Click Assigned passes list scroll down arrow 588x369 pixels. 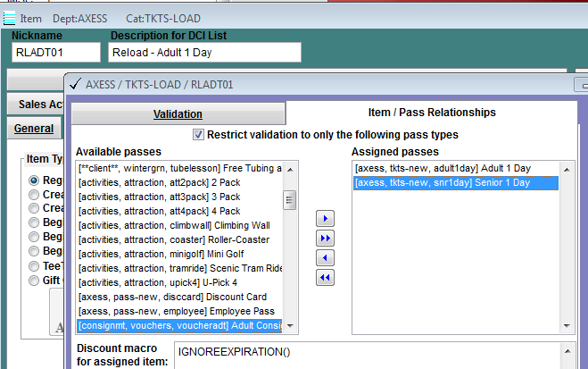(567, 326)
